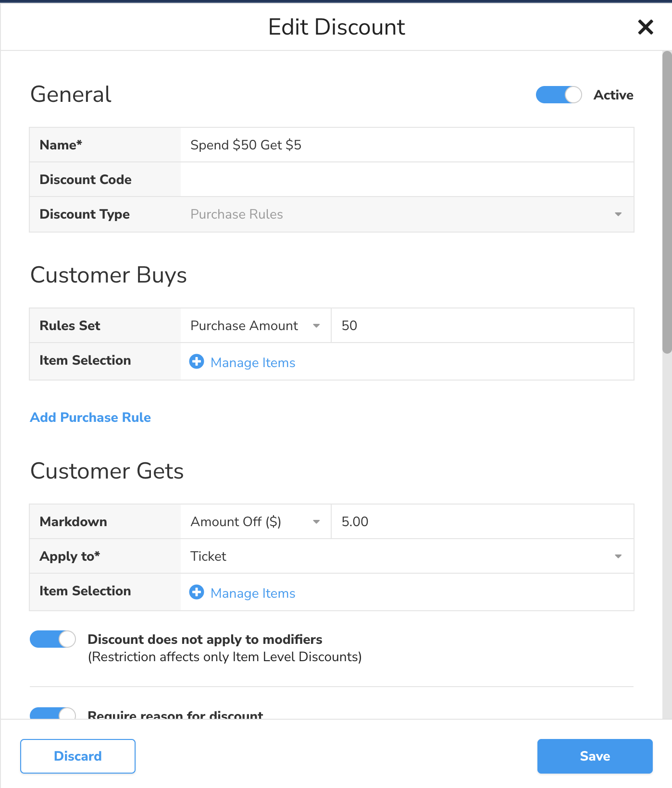Open the Discount Type dropdown

407,214
